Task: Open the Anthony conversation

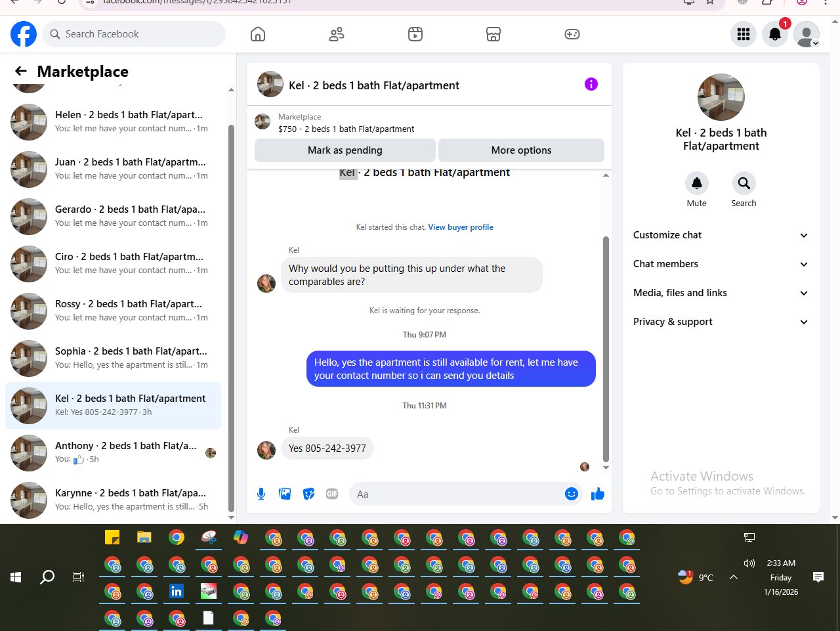Action: pyautogui.click(x=113, y=453)
